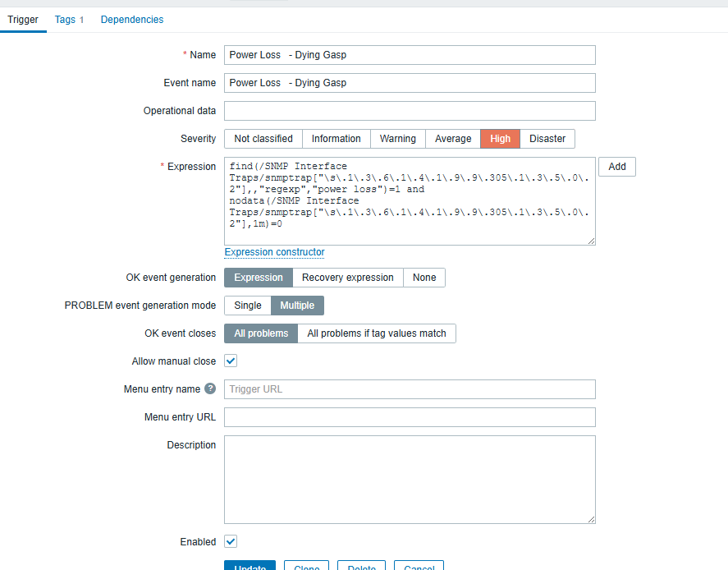Viewport: 728px width, 570px height.
Task: Grab the Expression textarea resize handle
Action: click(591, 241)
